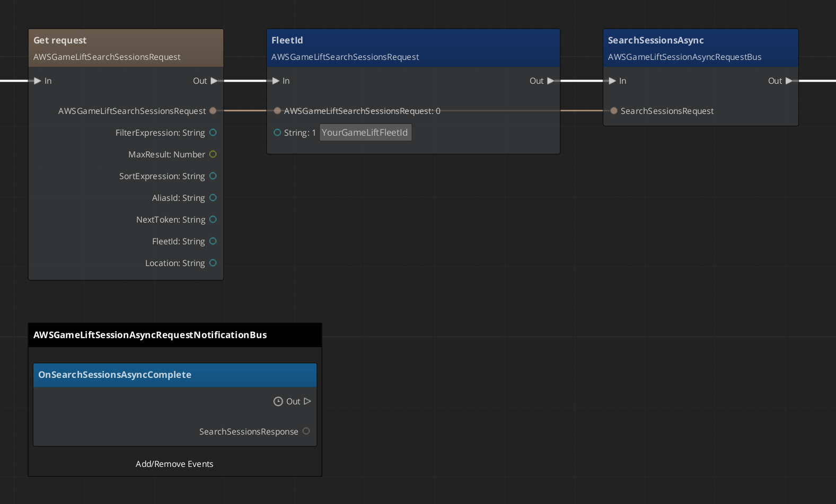Select the Get request node title
Screen dimensions: 836x504
(x=60, y=40)
